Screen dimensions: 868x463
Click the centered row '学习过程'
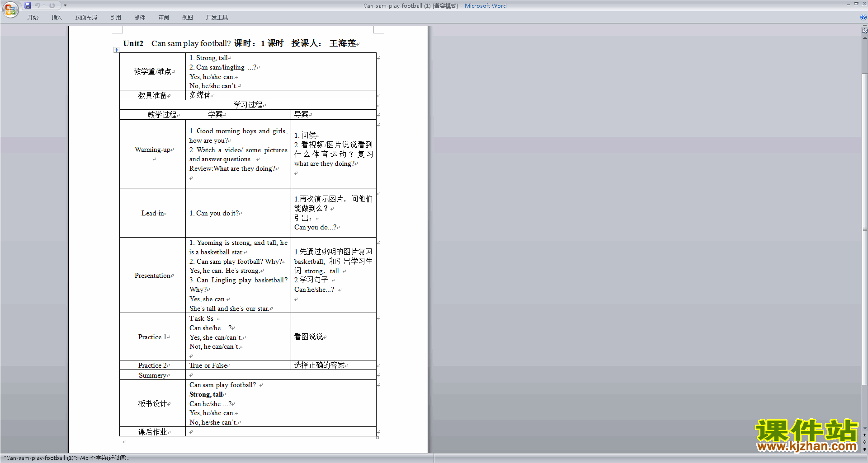coord(248,105)
